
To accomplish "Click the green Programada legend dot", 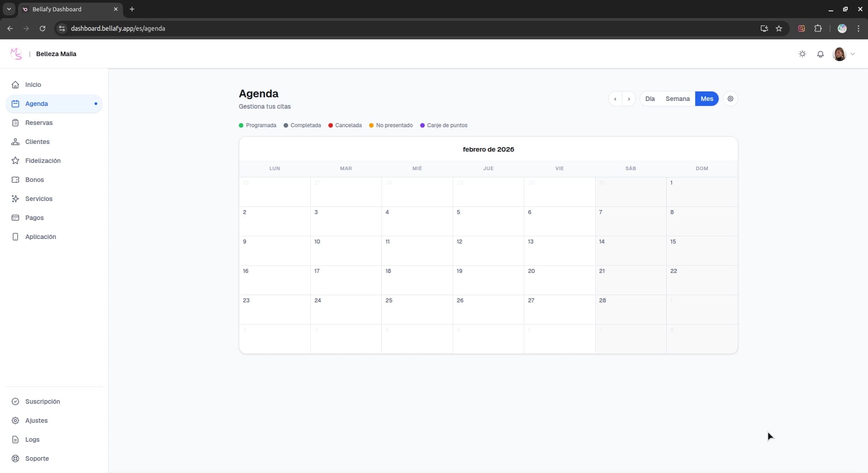I will (x=242, y=125).
